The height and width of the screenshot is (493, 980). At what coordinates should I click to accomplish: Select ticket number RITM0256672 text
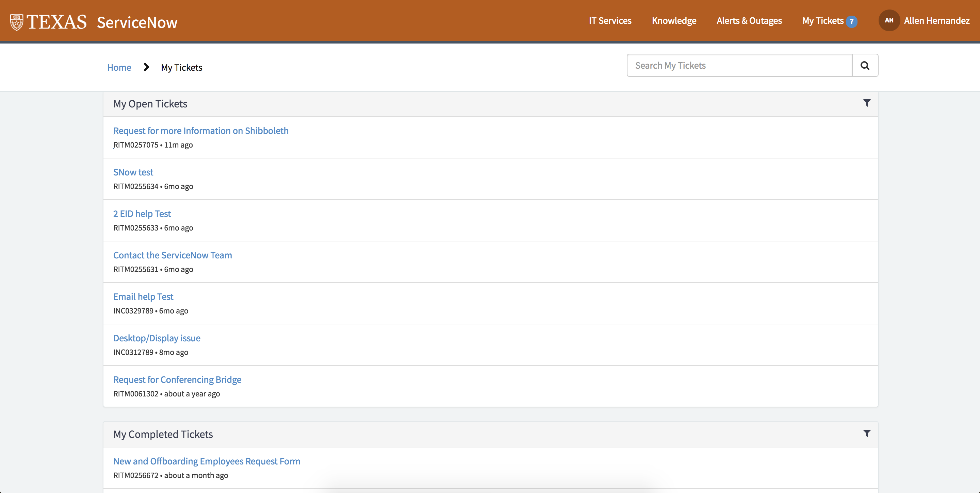[136, 475]
